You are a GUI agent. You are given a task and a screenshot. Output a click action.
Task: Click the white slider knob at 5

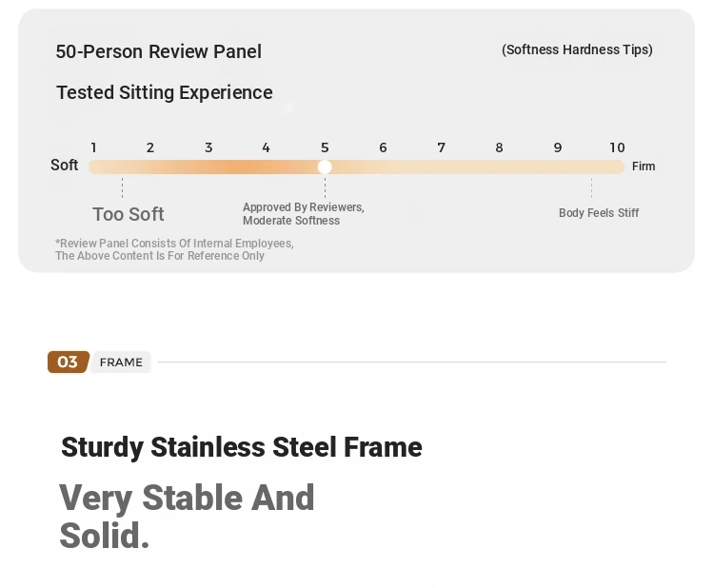coord(325,167)
